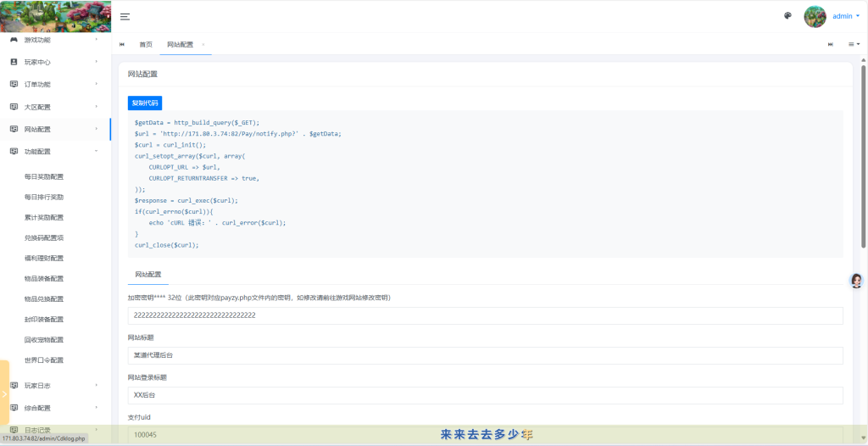Viewport: 868px width, 446px height.
Task: Click the page vertical scrollbar
Action: 863,170
